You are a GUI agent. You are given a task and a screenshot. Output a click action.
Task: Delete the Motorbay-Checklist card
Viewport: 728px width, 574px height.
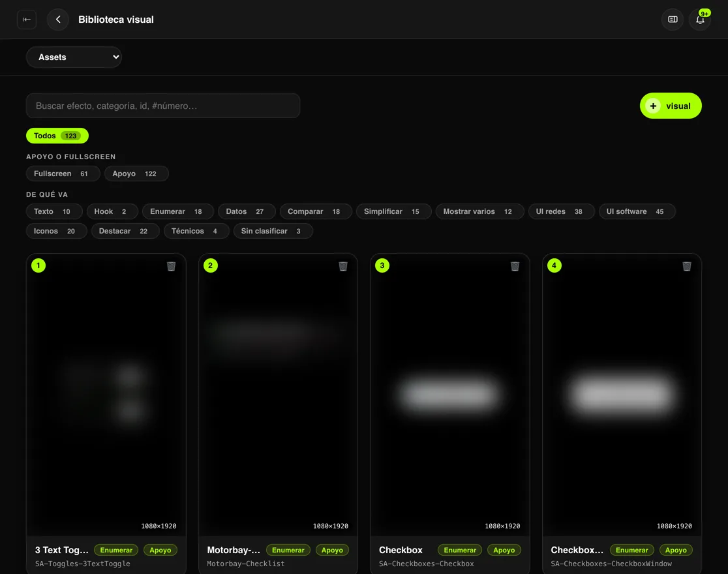[x=343, y=266]
